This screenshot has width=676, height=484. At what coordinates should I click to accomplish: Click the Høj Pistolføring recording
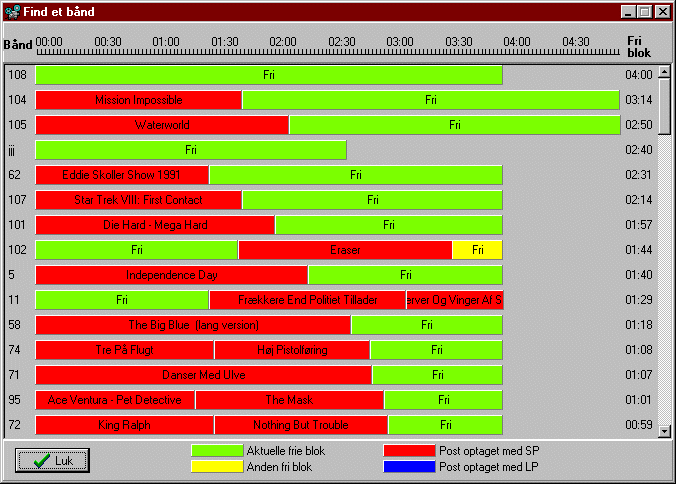(x=292, y=350)
